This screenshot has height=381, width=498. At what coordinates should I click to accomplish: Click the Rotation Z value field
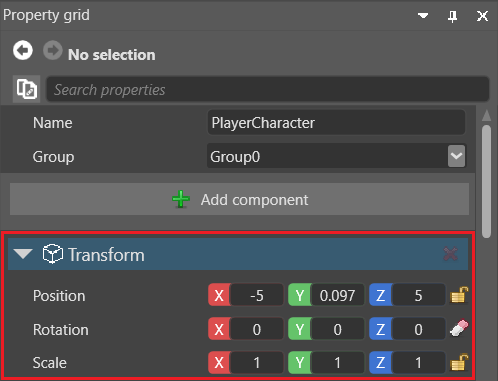point(419,329)
